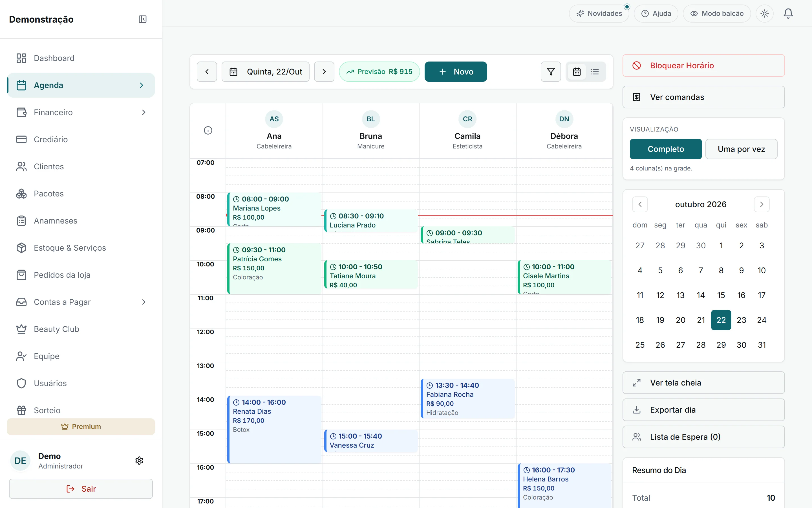Switch to calendar grid view
The image size is (812, 508).
(577, 72)
